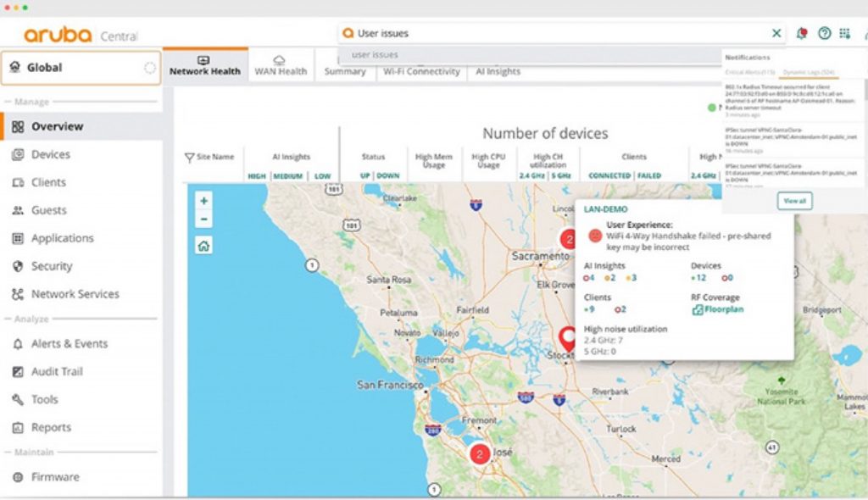Open the help question mark icon
This screenshot has width=868, height=500.
tap(824, 33)
